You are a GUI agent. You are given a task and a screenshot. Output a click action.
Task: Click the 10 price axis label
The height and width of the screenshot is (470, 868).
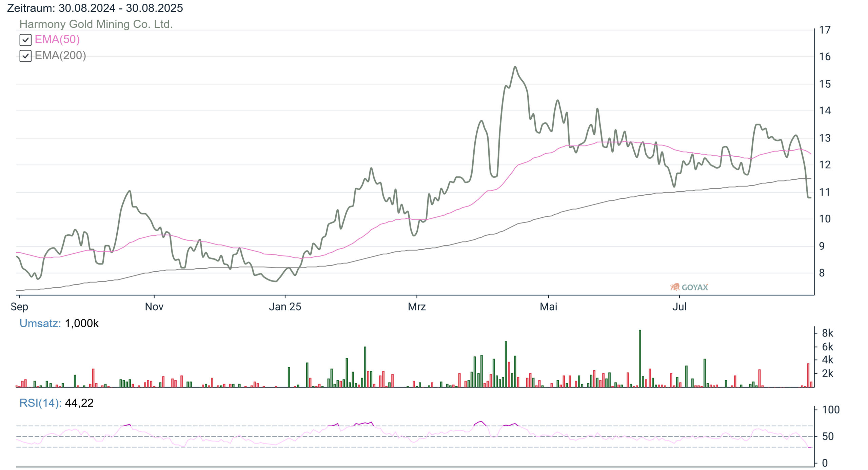825,219
